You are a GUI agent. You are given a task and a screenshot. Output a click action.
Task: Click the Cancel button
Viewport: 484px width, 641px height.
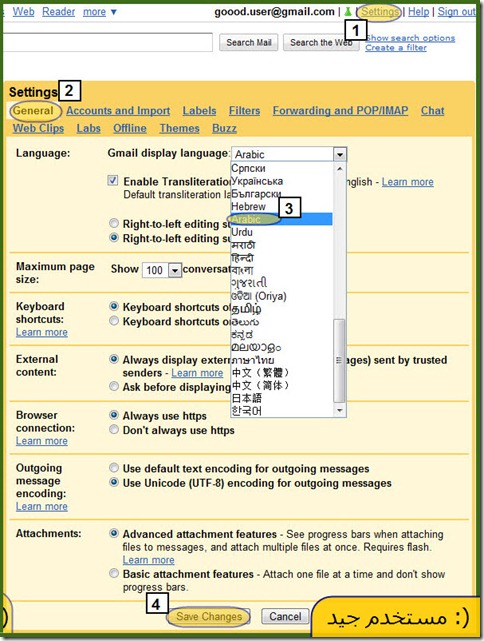point(285,616)
